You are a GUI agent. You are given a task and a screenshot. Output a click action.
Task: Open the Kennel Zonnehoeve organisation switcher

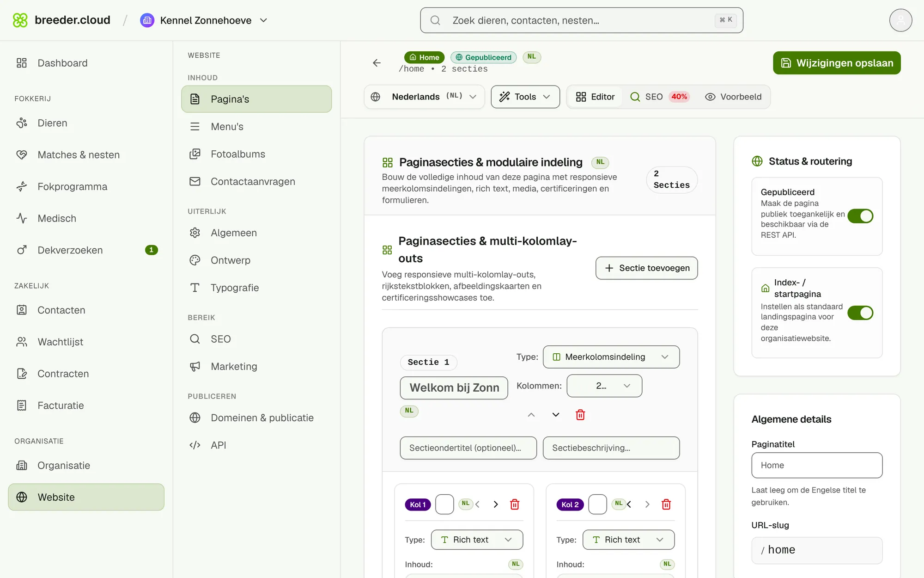click(204, 20)
